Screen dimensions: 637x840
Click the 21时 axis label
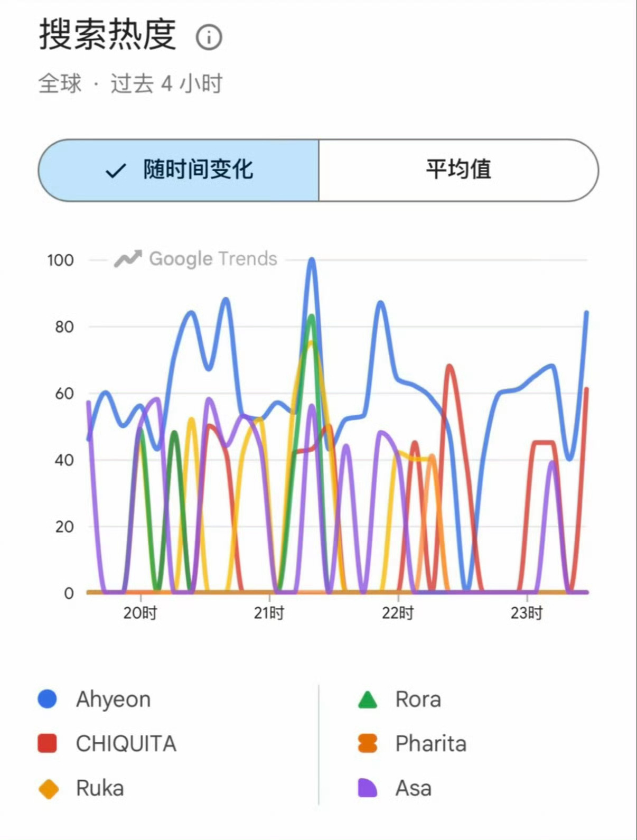(269, 613)
